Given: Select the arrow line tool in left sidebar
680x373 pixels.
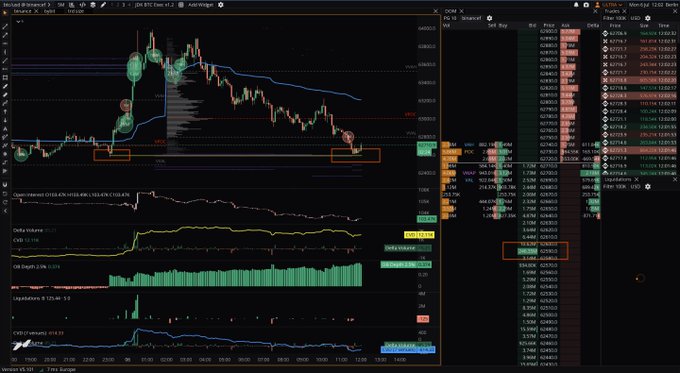Looking at the screenshot, I should click(x=5, y=35).
